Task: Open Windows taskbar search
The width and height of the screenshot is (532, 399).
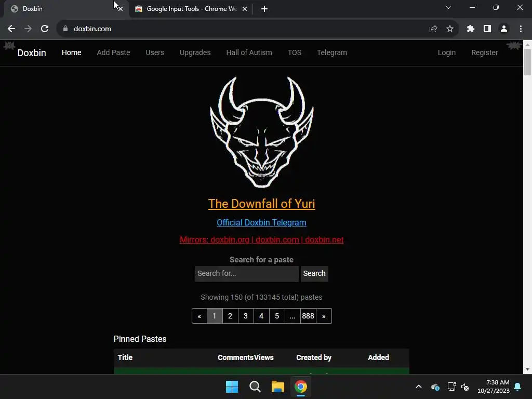Action: point(255,387)
